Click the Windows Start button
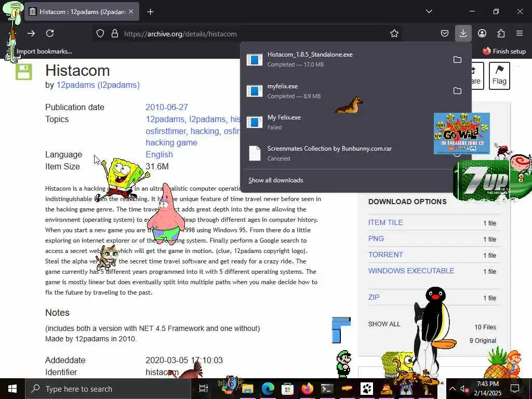This screenshot has height=399, width=532. [x=12, y=389]
